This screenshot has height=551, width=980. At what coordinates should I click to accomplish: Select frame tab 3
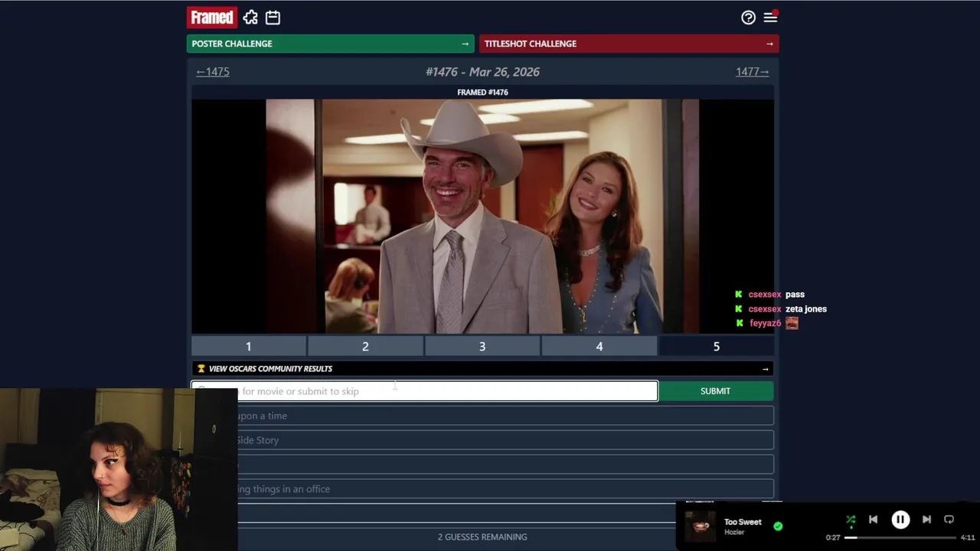482,347
